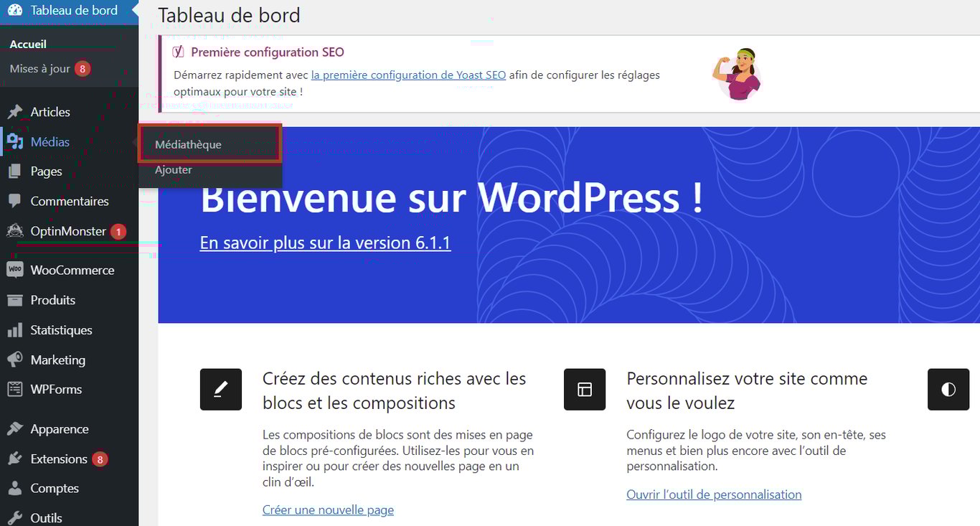Click the Créer une nouvelle page link
The width and height of the screenshot is (980, 526).
[x=328, y=509]
